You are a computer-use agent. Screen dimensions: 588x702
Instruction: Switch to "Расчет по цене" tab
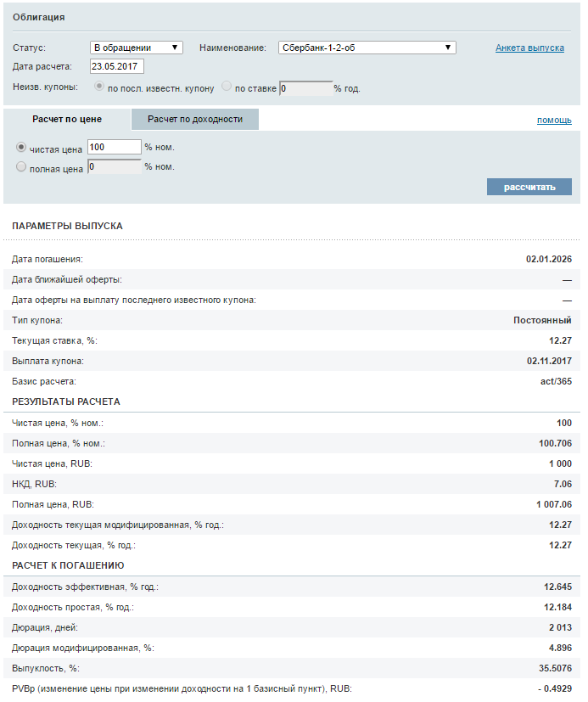pos(67,119)
